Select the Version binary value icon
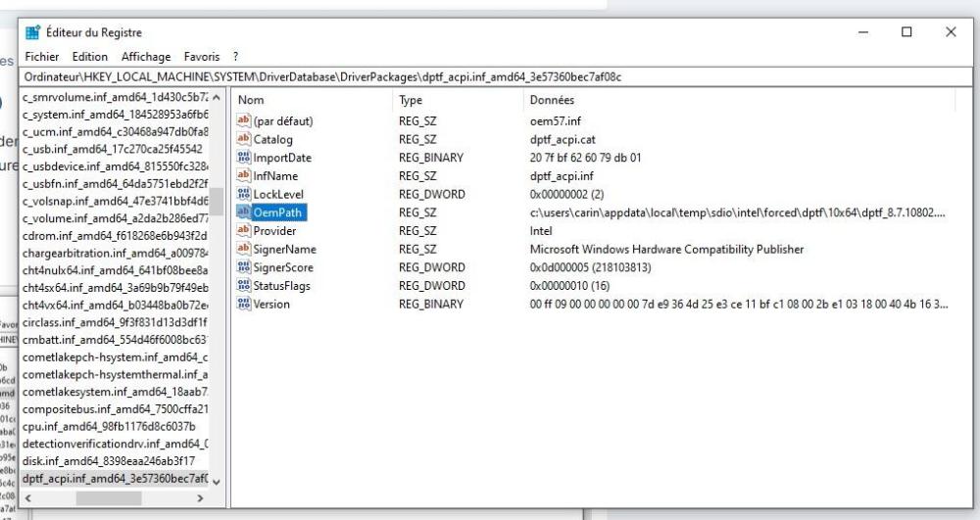980x520 pixels. (244, 304)
